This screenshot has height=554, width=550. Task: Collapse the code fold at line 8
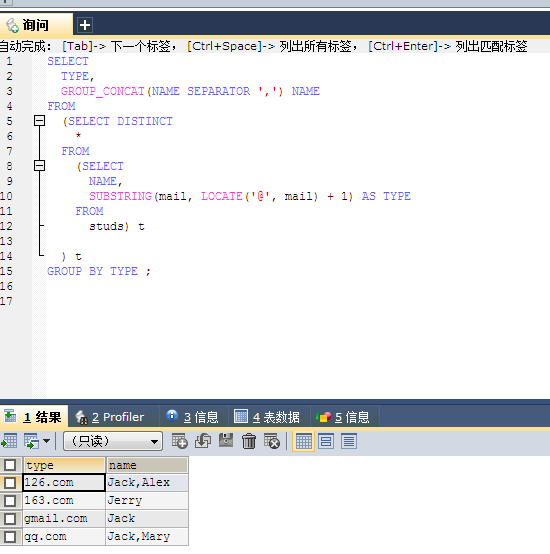(40, 166)
